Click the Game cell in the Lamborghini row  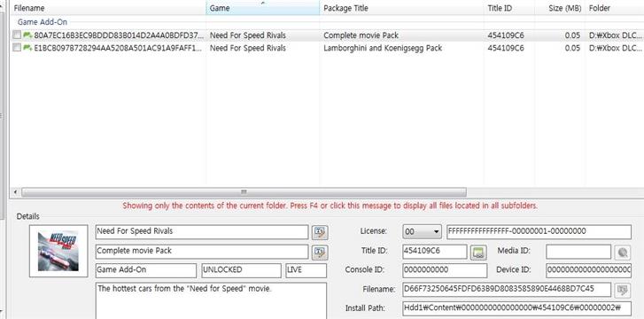point(248,48)
